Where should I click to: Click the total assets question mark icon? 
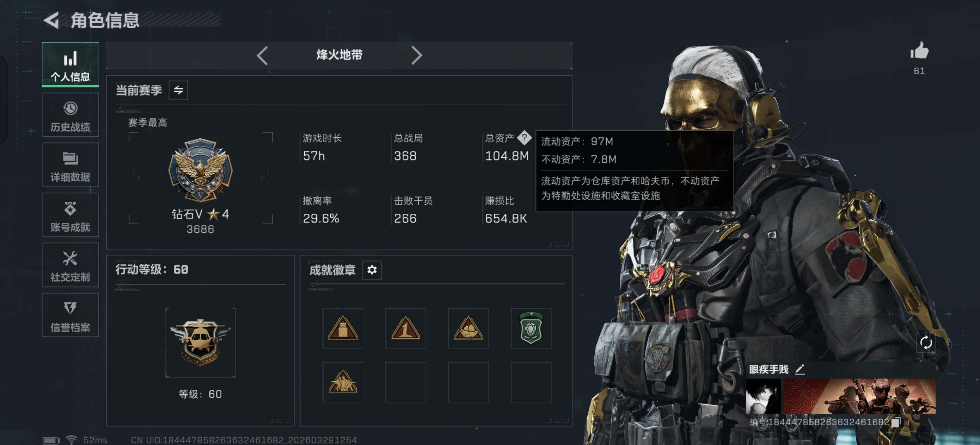524,138
